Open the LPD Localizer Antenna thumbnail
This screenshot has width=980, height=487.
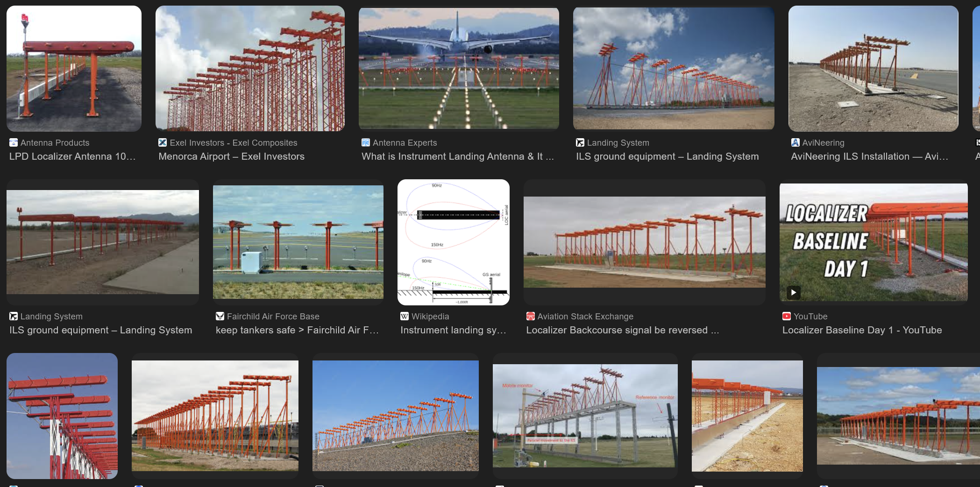(x=74, y=69)
